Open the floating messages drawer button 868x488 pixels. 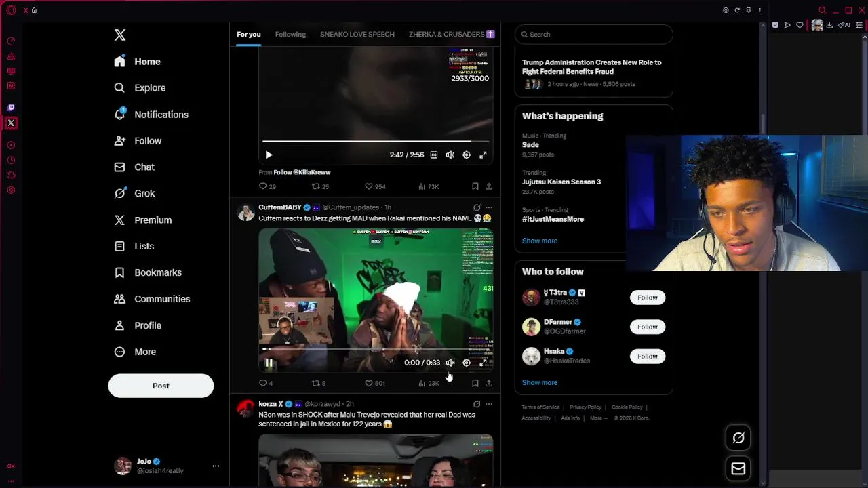pos(738,468)
